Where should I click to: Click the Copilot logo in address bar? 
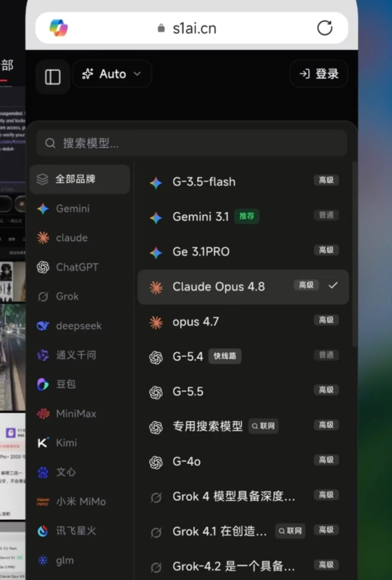click(59, 28)
